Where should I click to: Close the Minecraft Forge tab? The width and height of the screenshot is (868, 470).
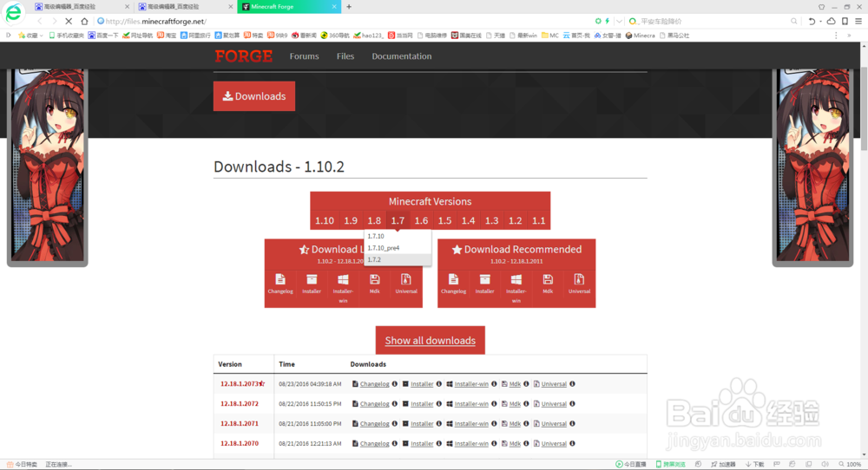pos(334,7)
